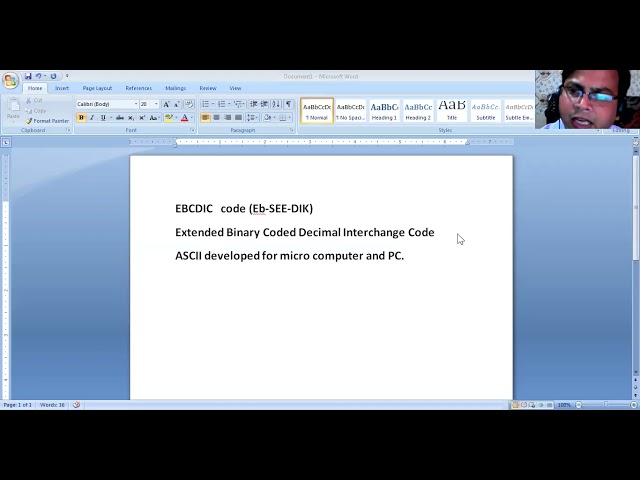Insert a bulleted list

click(205, 104)
